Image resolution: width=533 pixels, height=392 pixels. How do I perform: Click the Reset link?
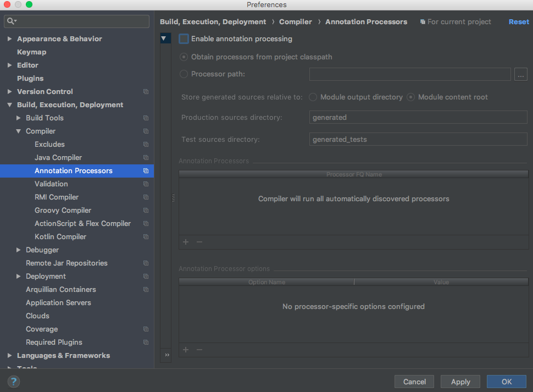(x=519, y=22)
